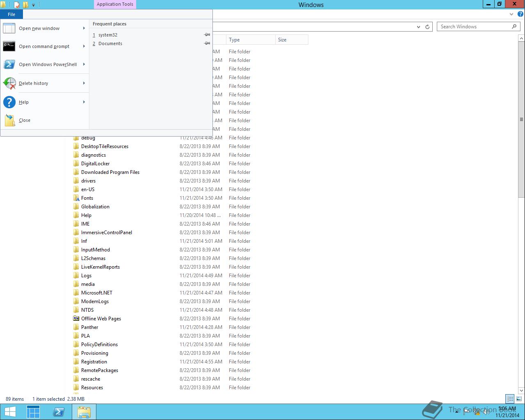Select the LiveKernelReports folder

point(100,267)
